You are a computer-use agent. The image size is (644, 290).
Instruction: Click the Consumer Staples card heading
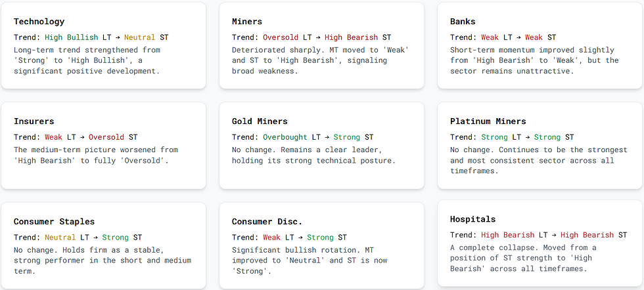54,222
